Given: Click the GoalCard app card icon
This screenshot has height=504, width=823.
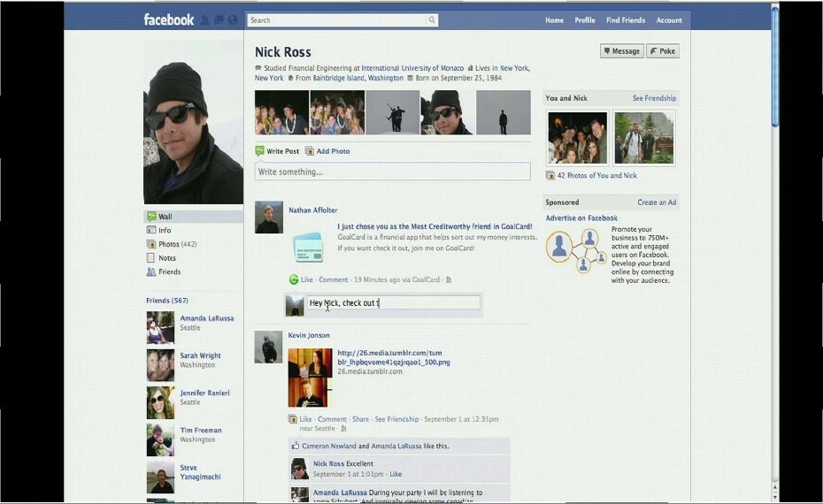Looking at the screenshot, I should [308, 248].
